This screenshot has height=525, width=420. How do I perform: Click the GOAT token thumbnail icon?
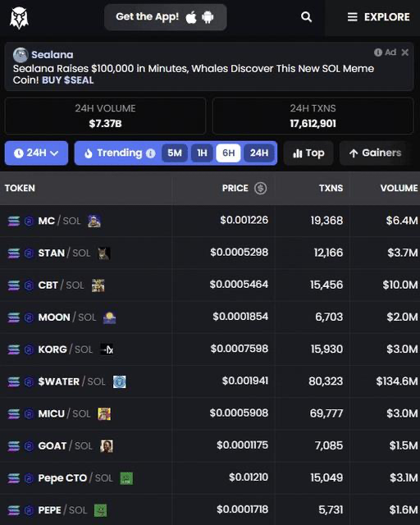(x=107, y=446)
